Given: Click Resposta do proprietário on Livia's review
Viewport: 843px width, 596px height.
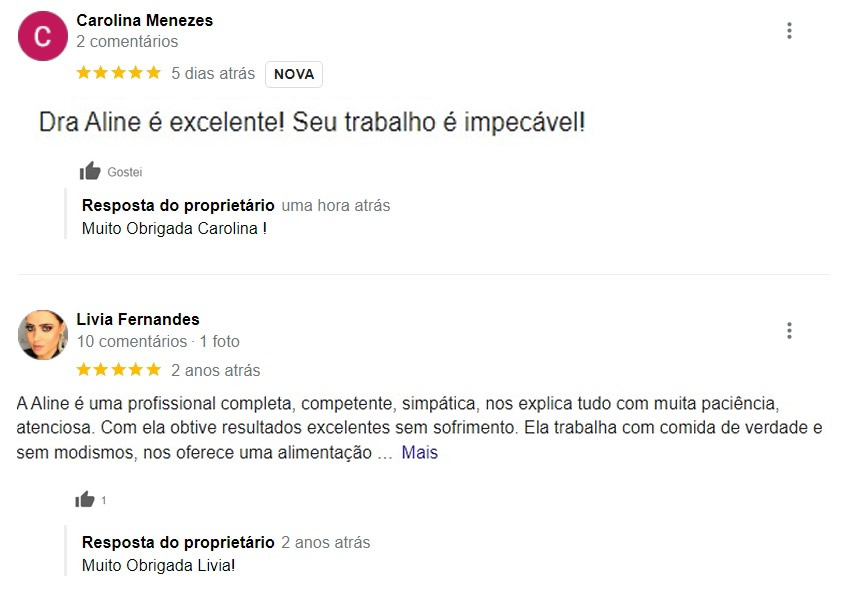Looking at the screenshot, I should [178, 542].
